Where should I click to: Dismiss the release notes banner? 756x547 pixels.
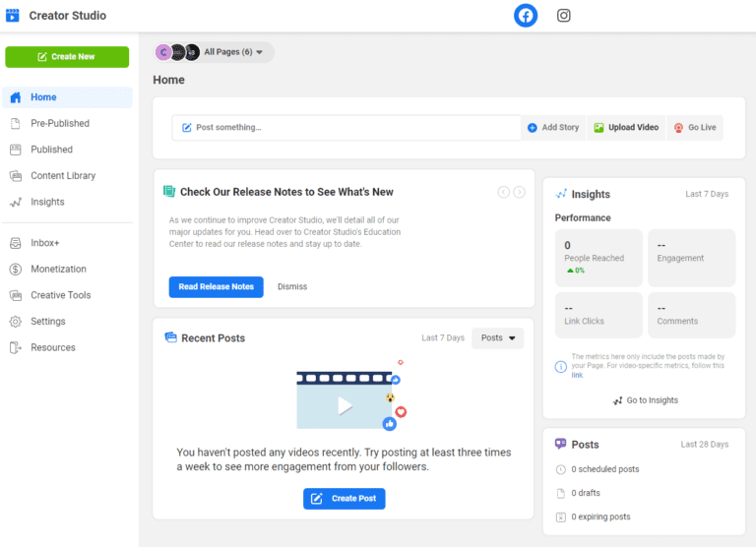pos(292,287)
